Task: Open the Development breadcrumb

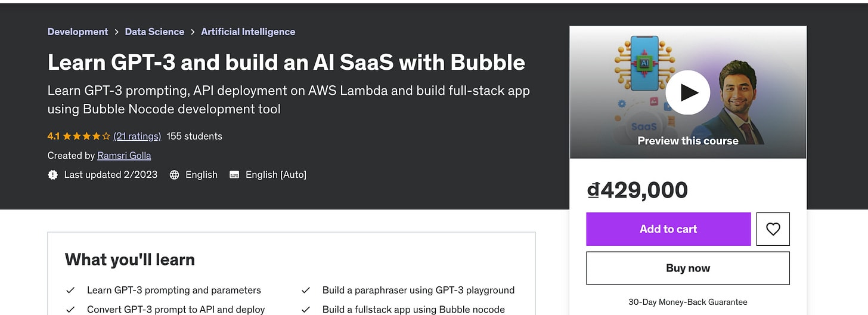Action: (78, 32)
